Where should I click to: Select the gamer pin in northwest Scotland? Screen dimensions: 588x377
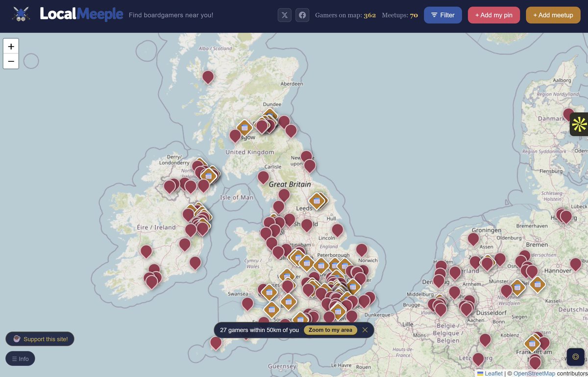[x=208, y=77]
